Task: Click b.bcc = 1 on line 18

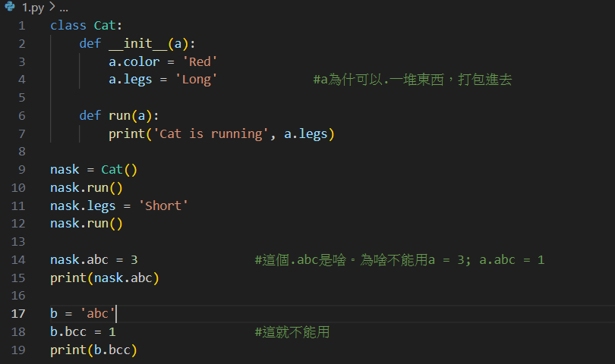Action: click(x=83, y=332)
